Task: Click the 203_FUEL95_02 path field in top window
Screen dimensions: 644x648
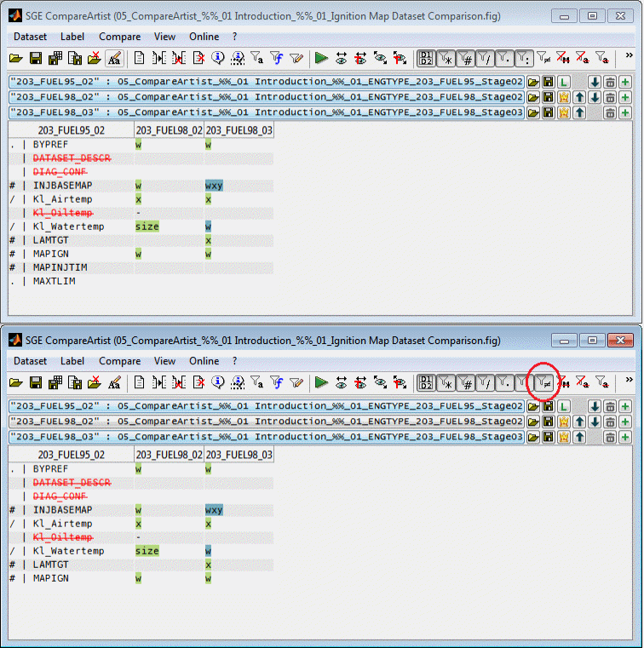Action: tap(266, 82)
